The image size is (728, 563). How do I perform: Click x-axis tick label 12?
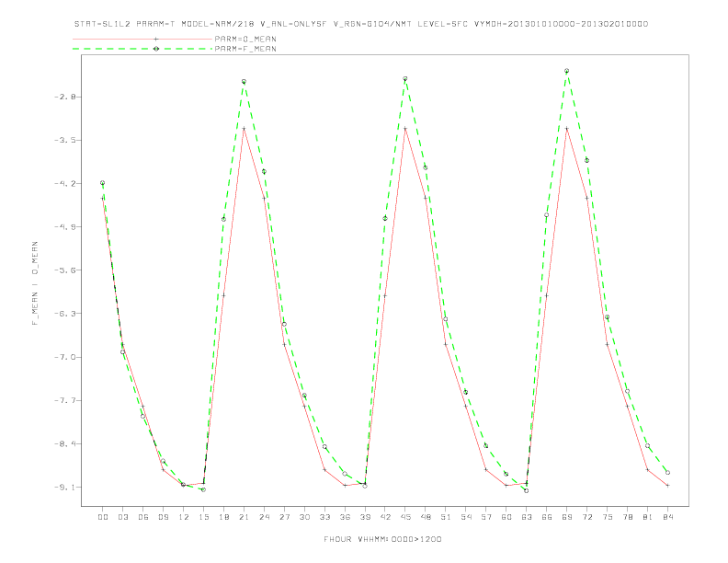click(x=184, y=517)
